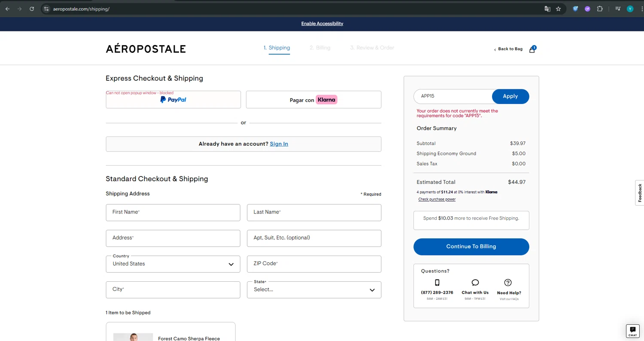The image size is (644, 341).
Task: Open site information icon in address bar
Action: click(x=46, y=9)
